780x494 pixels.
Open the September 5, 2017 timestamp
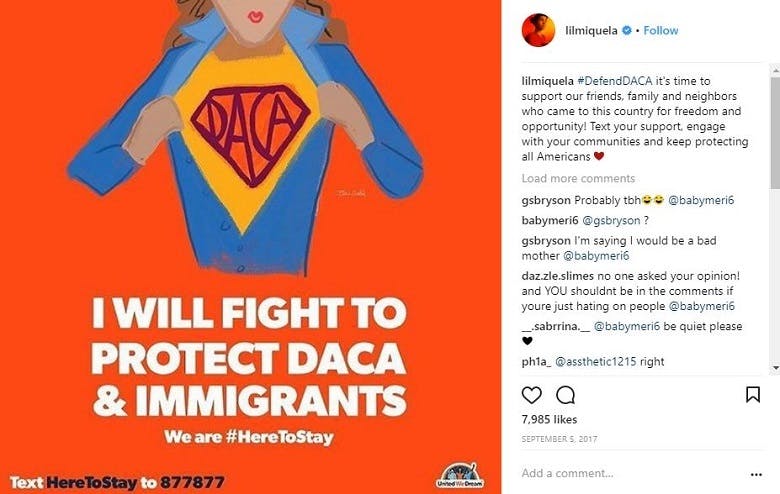559,439
